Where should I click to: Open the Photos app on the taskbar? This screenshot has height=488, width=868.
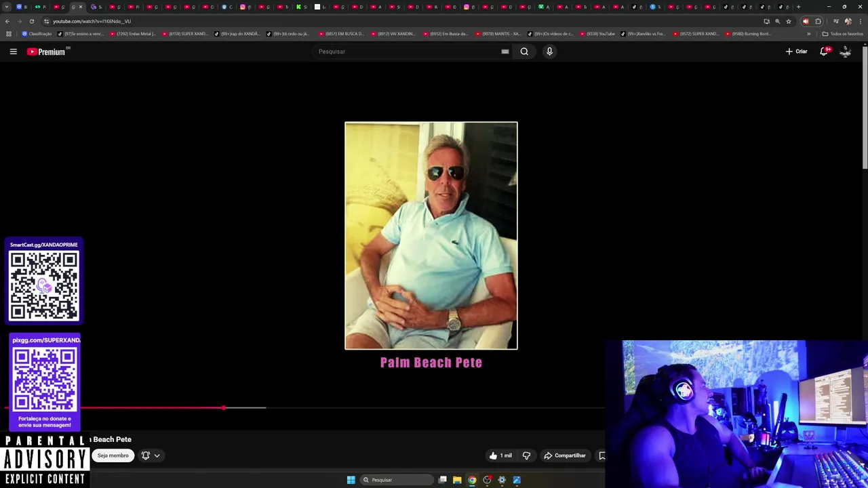[x=517, y=480]
